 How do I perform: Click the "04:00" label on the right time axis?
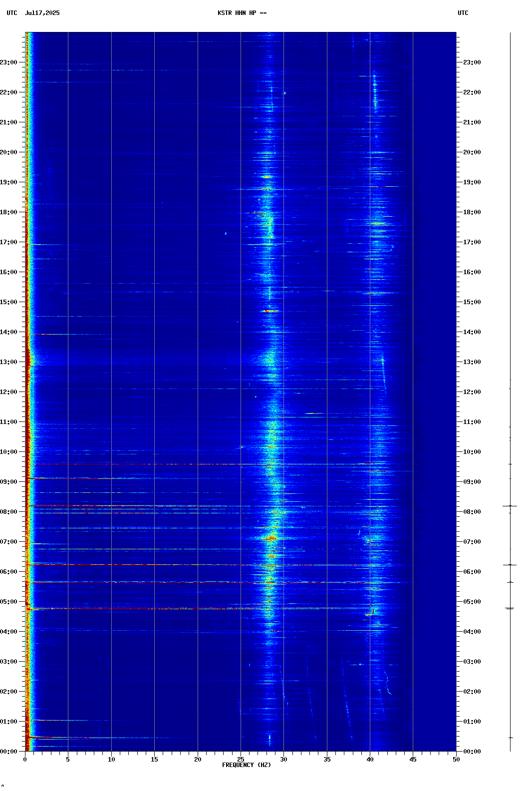[472, 632]
